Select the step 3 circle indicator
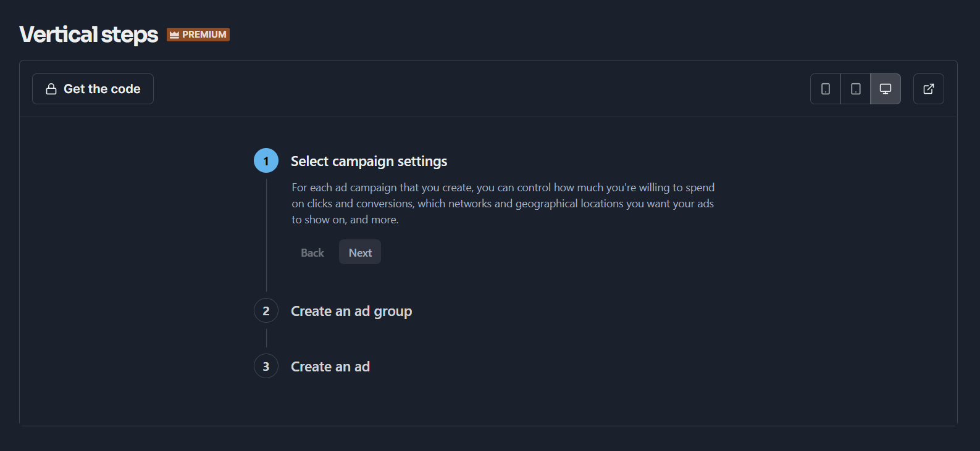980x451 pixels. click(x=266, y=366)
